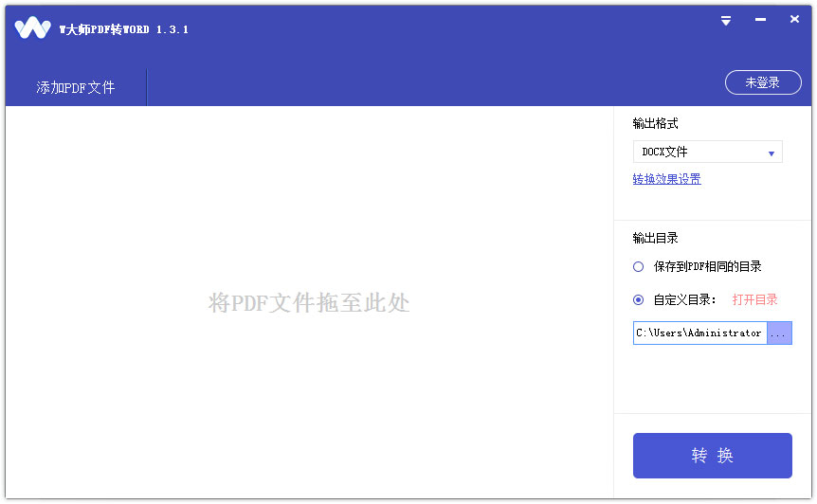This screenshot has height=504, width=817.
Task: Click the 未登录 login button
Action: [x=762, y=82]
